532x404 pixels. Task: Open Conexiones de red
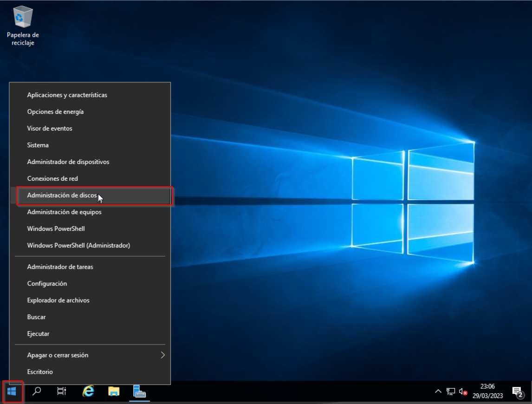coord(52,179)
